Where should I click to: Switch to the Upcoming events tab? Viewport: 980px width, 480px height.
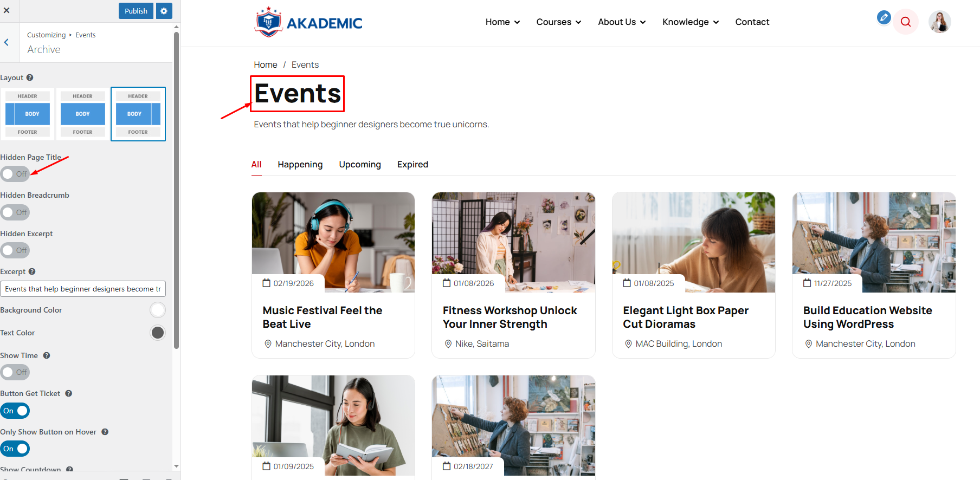[360, 165]
